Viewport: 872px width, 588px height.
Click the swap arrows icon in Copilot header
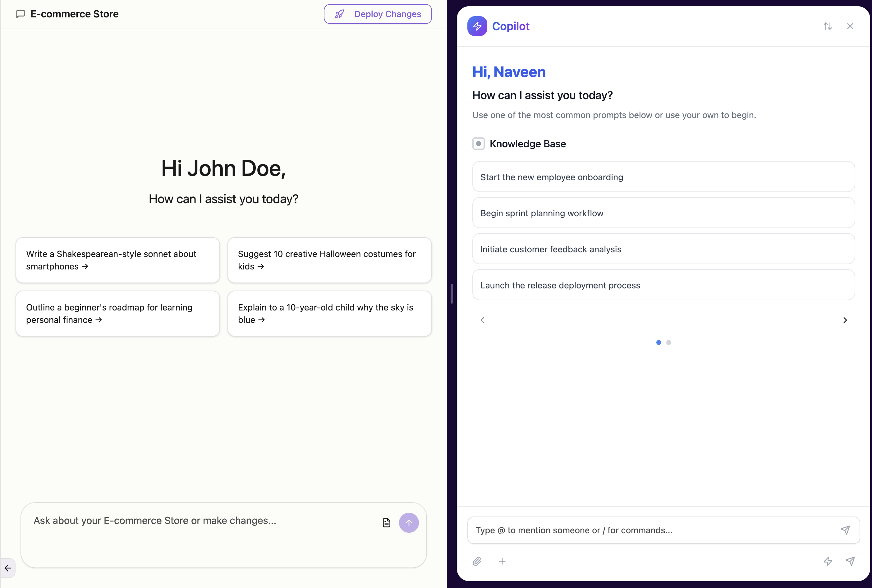click(828, 26)
